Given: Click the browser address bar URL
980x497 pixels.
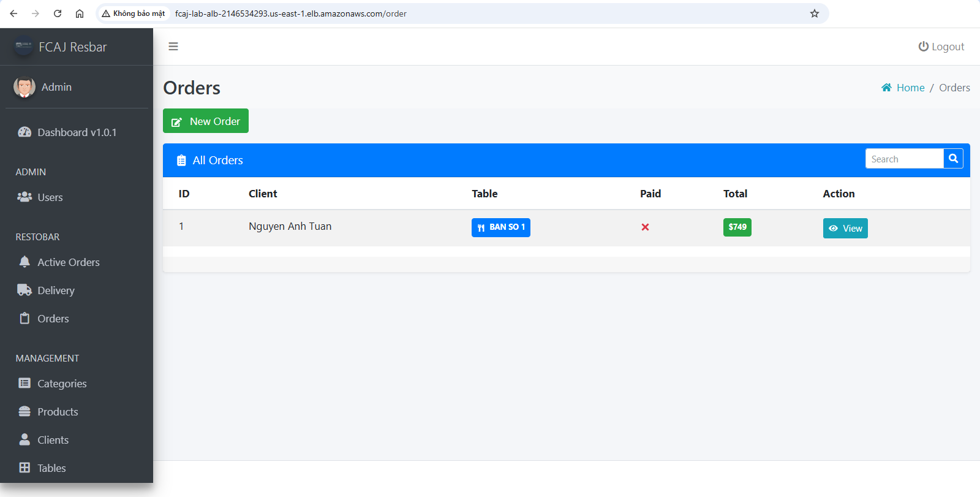Looking at the screenshot, I should point(291,13).
